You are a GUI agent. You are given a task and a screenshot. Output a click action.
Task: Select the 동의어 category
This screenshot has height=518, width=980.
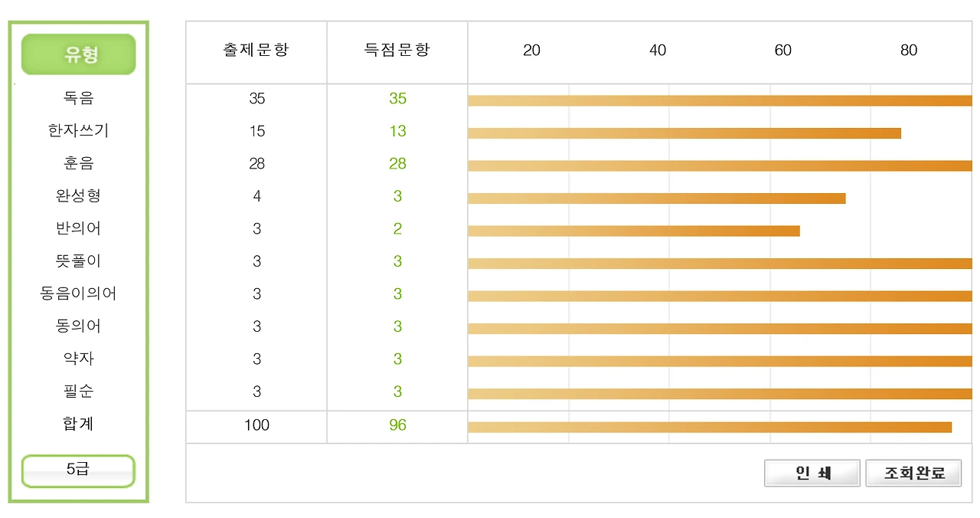tap(77, 326)
